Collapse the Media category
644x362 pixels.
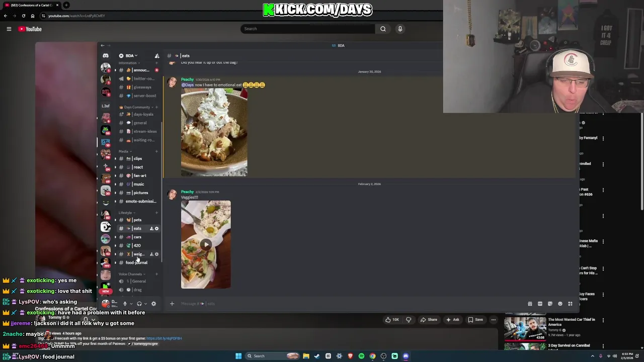[125, 151]
